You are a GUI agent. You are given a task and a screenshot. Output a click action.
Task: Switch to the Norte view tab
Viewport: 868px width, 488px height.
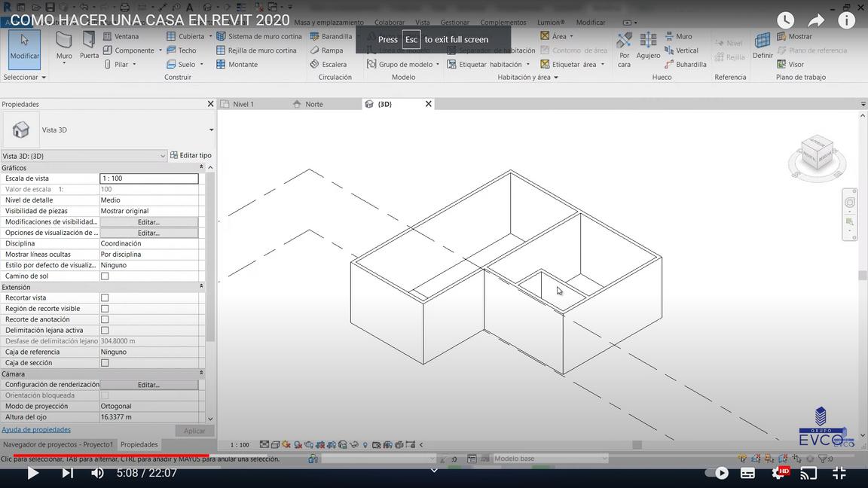[x=314, y=104]
